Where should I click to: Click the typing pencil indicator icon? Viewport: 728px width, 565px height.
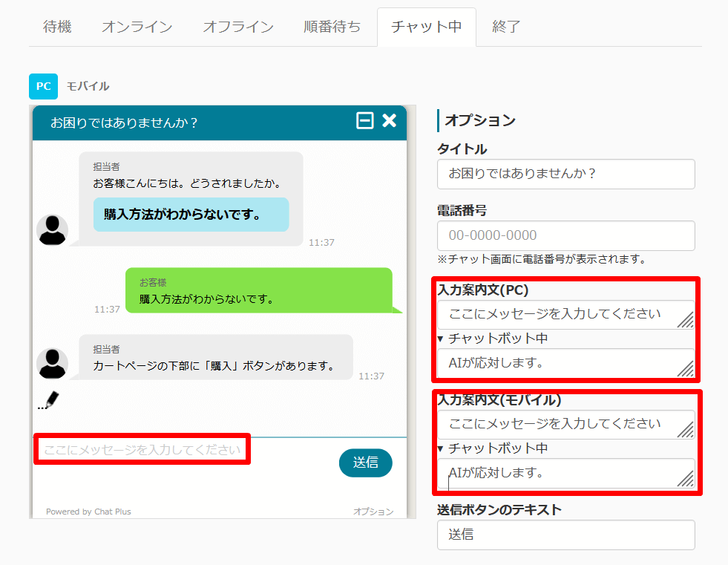click(49, 400)
